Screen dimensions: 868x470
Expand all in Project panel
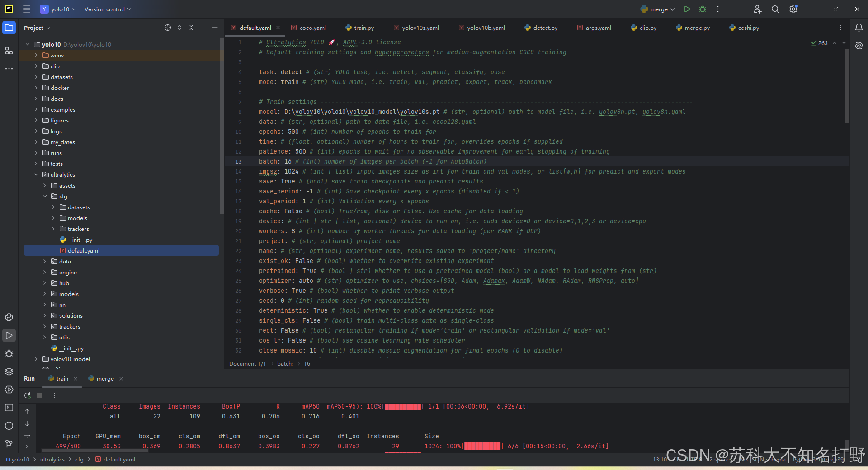[179, 28]
